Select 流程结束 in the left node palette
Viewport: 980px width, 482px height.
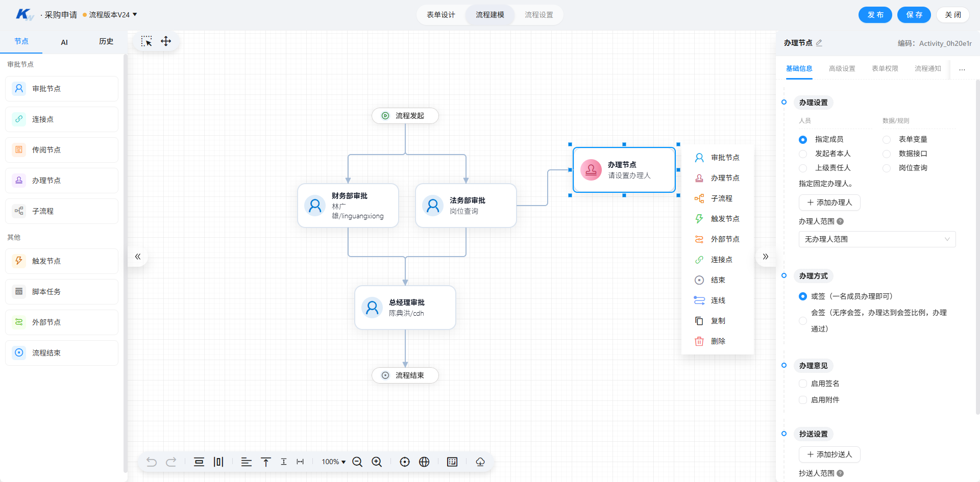pyautogui.click(x=62, y=353)
